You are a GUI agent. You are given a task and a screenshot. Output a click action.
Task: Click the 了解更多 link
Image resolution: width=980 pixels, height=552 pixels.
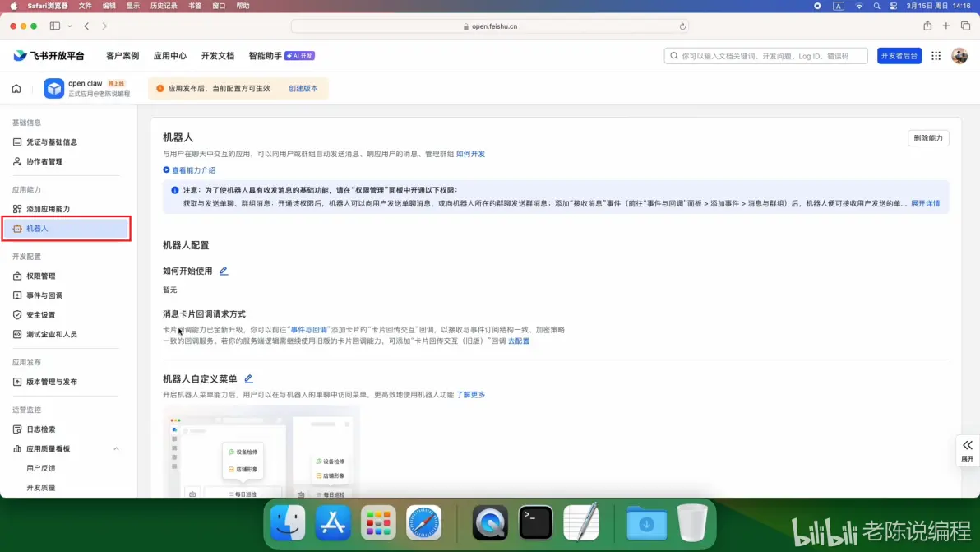(x=470, y=395)
